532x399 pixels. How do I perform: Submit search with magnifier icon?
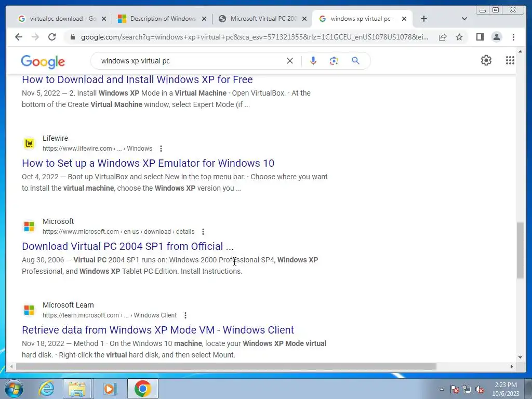[x=355, y=61]
